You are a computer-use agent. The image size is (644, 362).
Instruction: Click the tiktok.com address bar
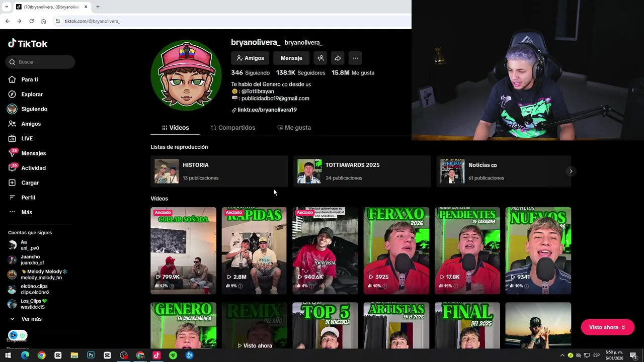[x=231, y=21]
